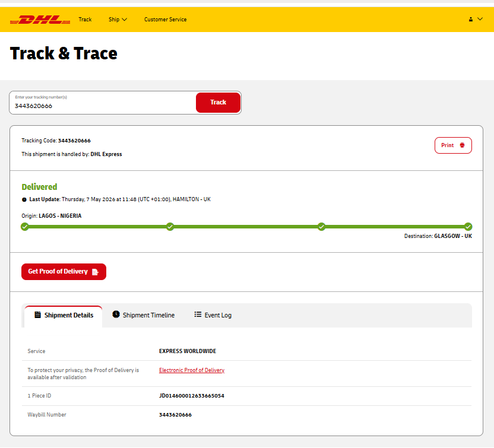Image resolution: width=494 pixels, height=448 pixels.
Task: Click the clock icon beside Last Update
Action: click(24, 199)
